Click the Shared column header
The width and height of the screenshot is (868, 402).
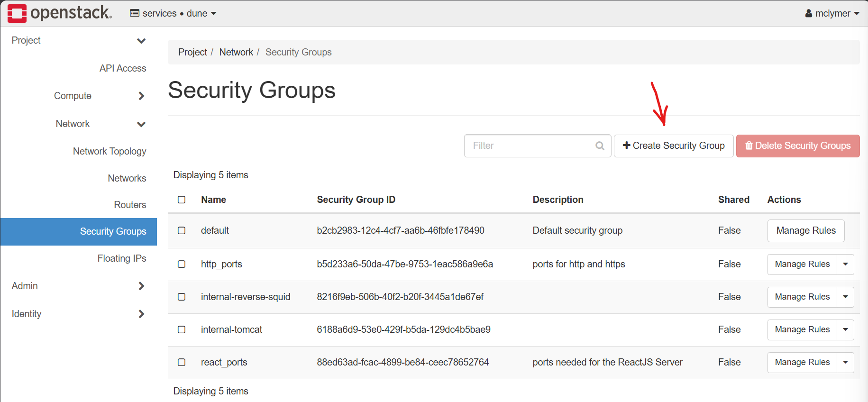click(733, 200)
